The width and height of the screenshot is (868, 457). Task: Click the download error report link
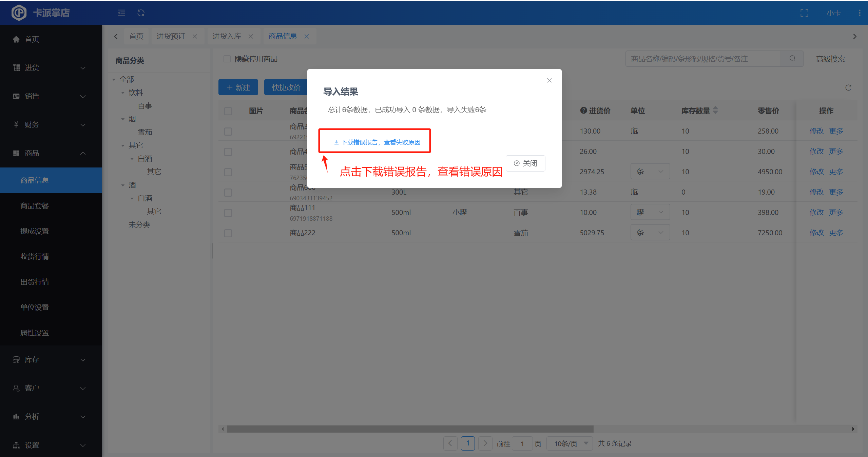point(377,142)
